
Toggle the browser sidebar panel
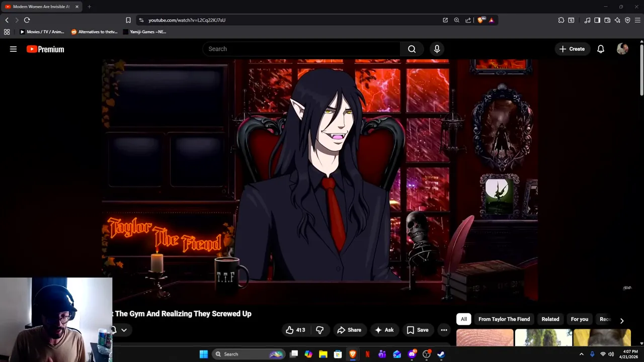[x=597, y=20]
